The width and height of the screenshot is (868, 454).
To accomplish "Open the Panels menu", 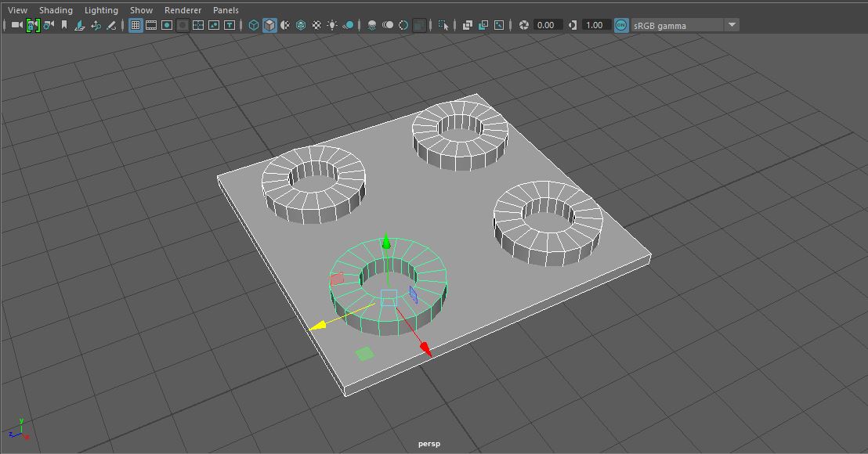I will point(226,10).
